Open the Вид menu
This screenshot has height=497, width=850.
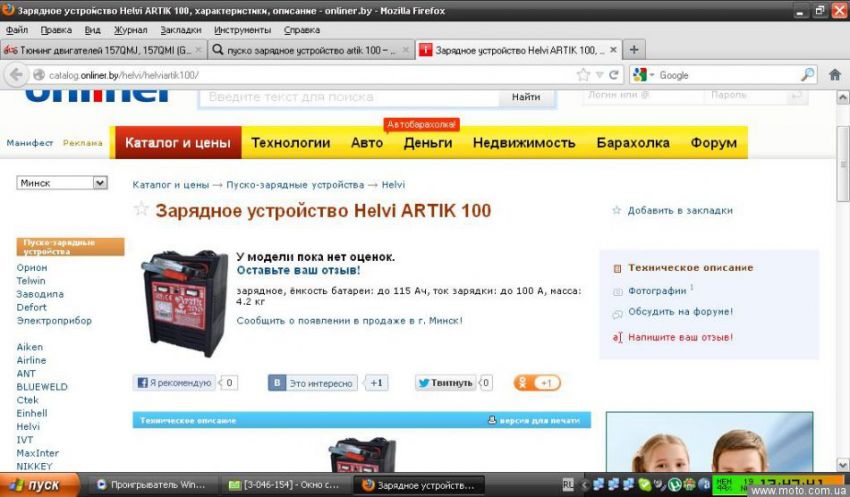(93, 30)
